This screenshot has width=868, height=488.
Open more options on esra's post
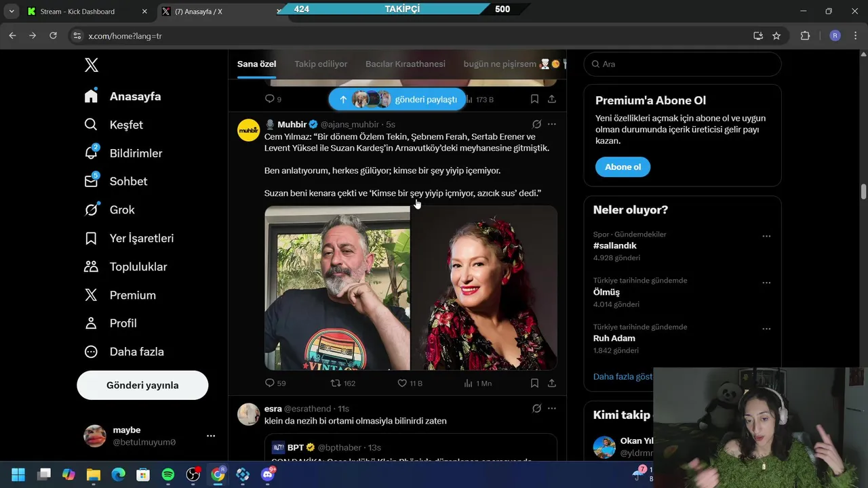pos(552,408)
